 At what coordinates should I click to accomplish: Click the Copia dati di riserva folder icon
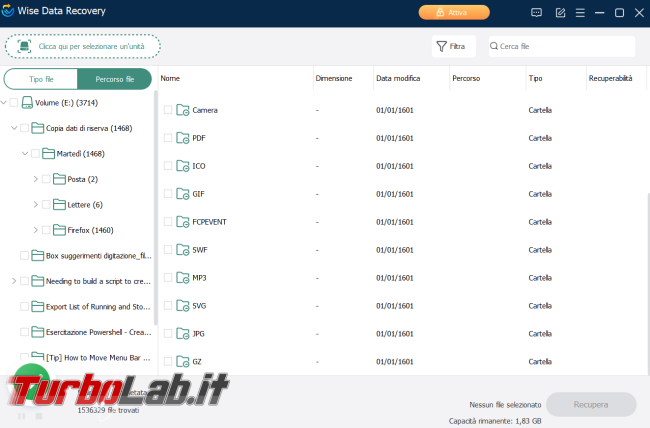point(38,128)
